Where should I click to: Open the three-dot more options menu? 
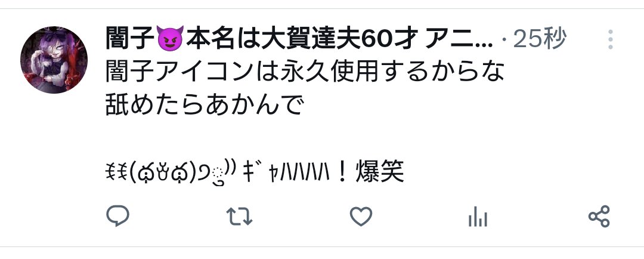pyautogui.click(x=611, y=39)
